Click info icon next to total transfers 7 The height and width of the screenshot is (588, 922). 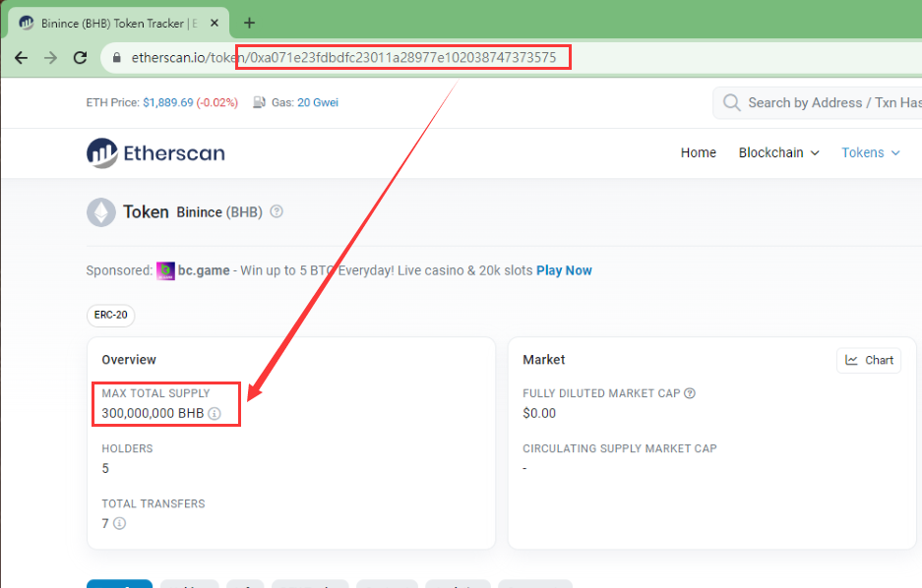[119, 523]
